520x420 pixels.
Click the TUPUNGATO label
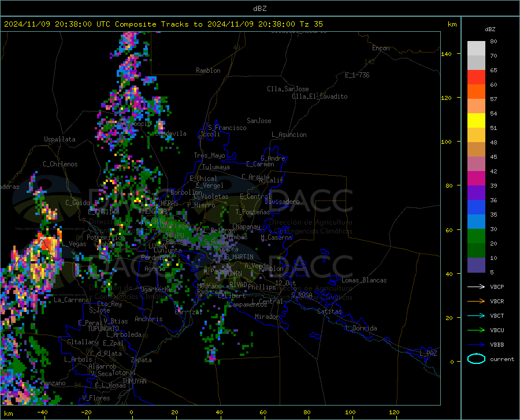(x=103, y=329)
